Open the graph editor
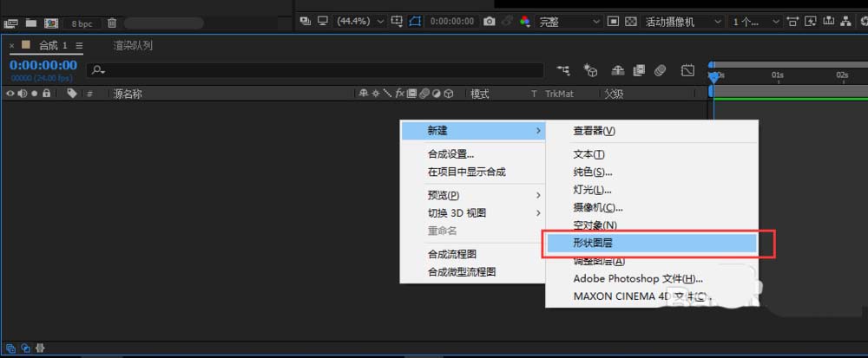The image size is (868, 358). coord(687,70)
